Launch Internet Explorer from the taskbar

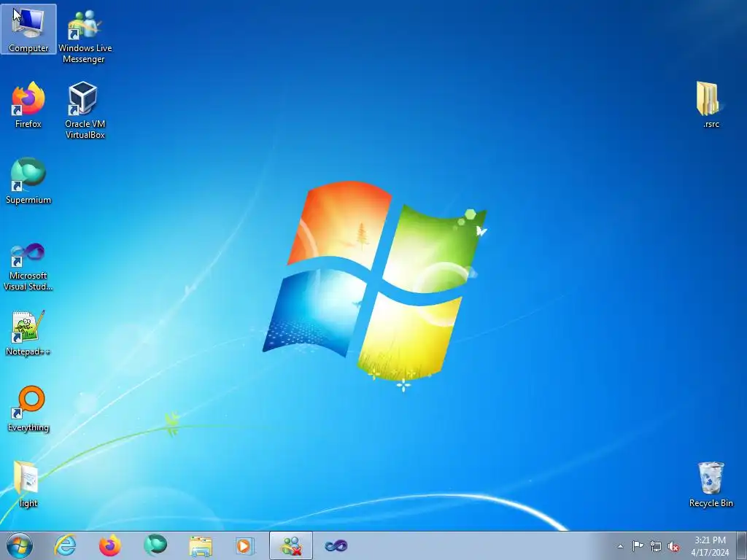click(x=65, y=545)
